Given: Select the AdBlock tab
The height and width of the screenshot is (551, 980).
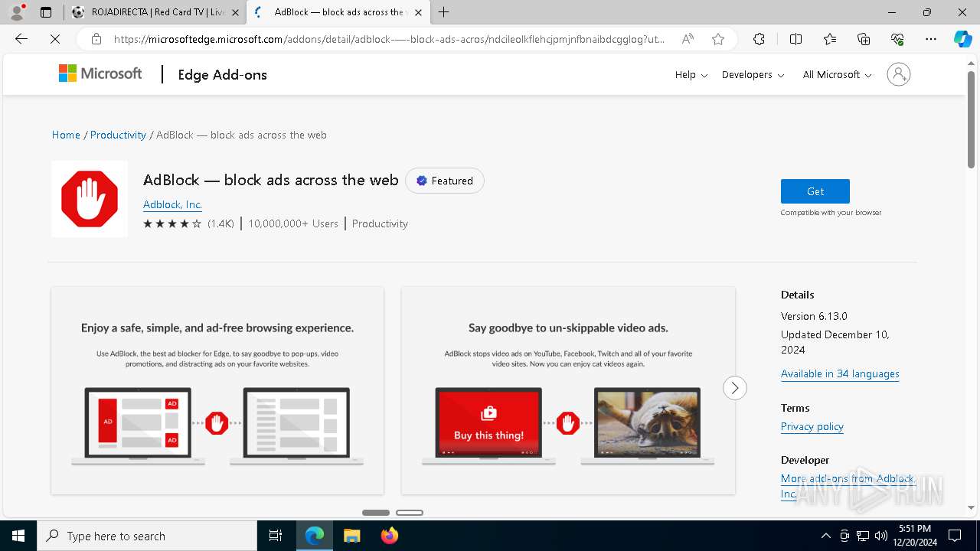Looking at the screenshot, I should pos(339,12).
